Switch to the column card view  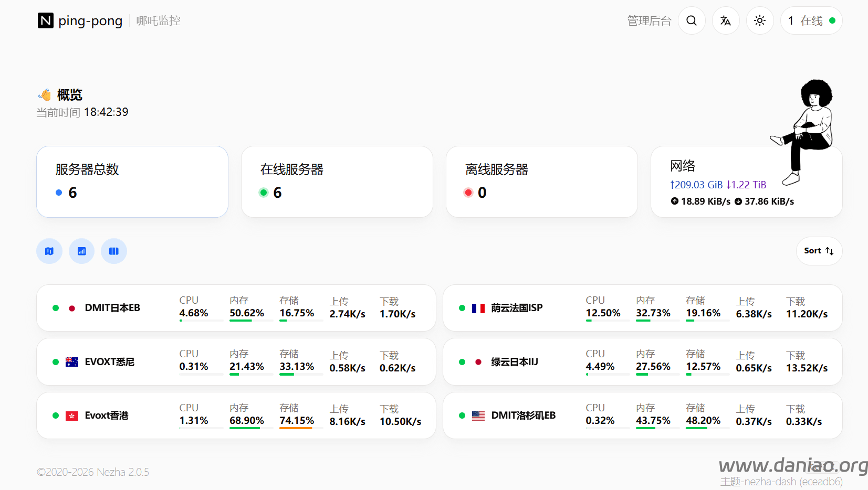pos(114,251)
